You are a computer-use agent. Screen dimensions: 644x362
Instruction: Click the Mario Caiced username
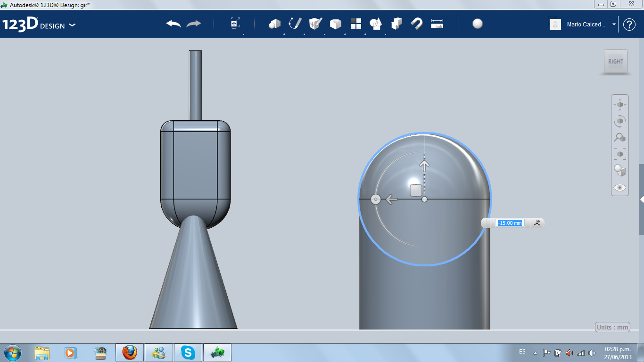click(x=587, y=25)
